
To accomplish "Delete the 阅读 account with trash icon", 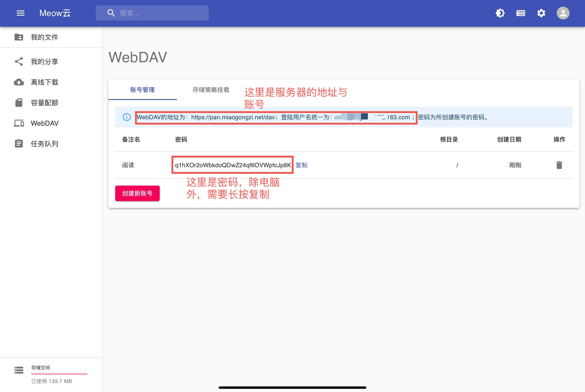I will [x=559, y=165].
